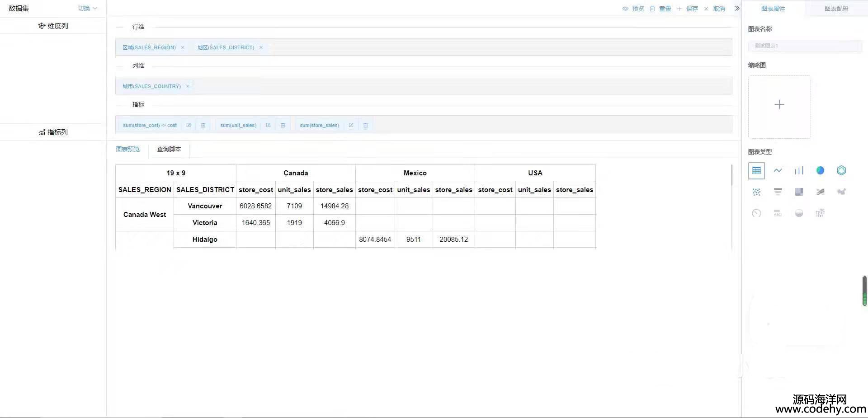The height and width of the screenshot is (418, 868).
Task: Collapse the right panel with double chevron
Action: tap(737, 8)
